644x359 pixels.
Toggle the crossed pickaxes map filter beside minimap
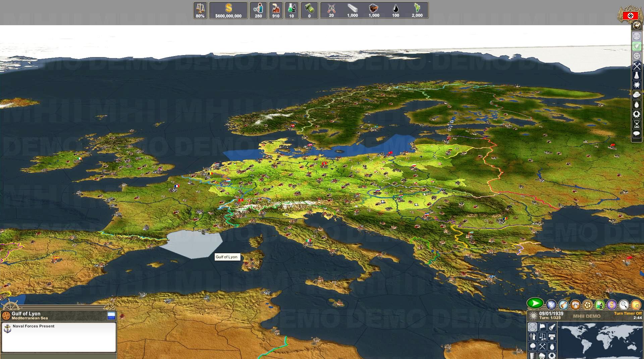pos(542,346)
